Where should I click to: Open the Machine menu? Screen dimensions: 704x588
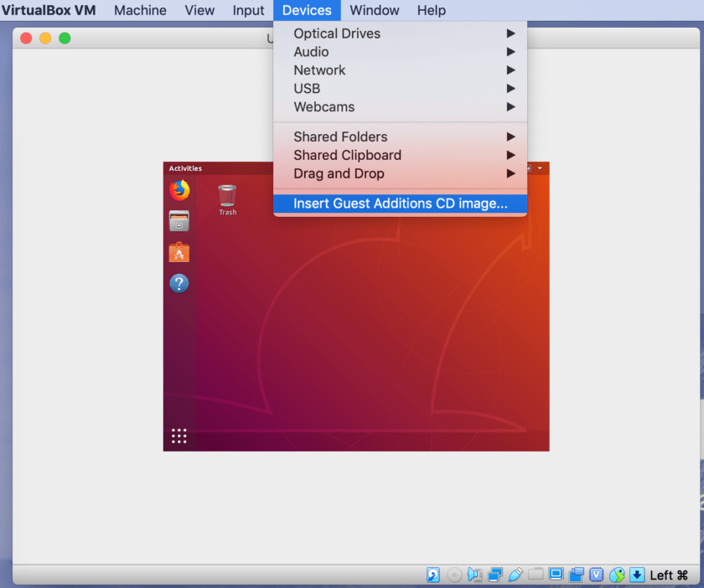coord(140,10)
